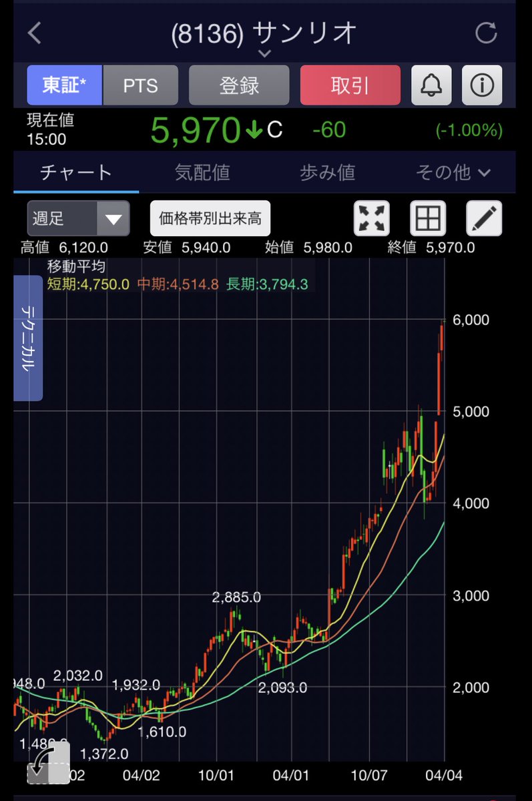Open the 週足 timeframe dropdown
This screenshot has height=801, width=532.
[x=78, y=218]
